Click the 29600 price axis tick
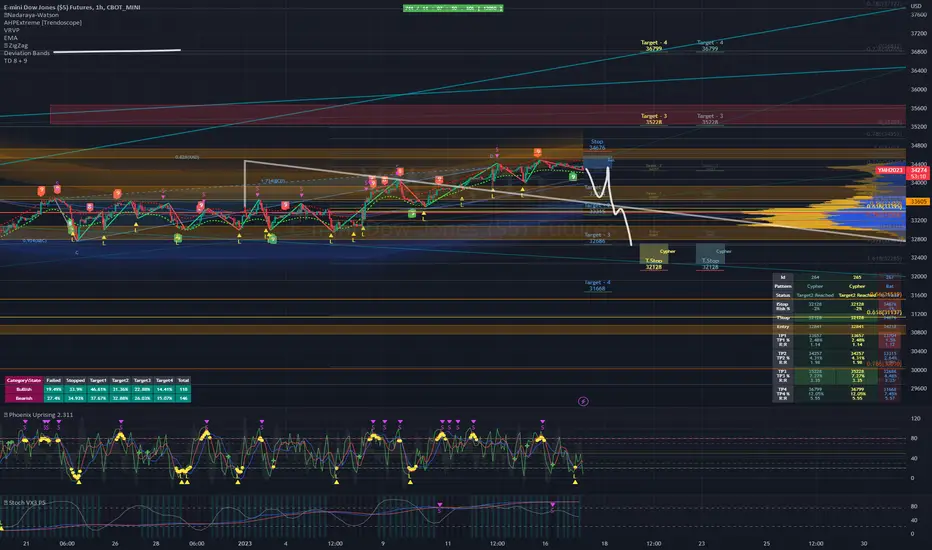This screenshot has height=550, width=932. pos(918,388)
